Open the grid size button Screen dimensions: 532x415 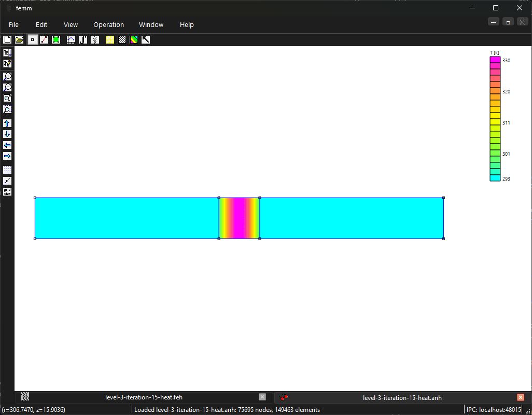[x=7, y=192]
